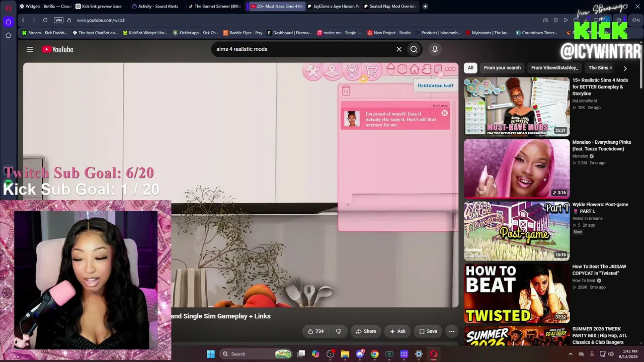Dismiss the 'I'm proud of myself' notification
This screenshot has width=644, height=362.
click(x=444, y=113)
